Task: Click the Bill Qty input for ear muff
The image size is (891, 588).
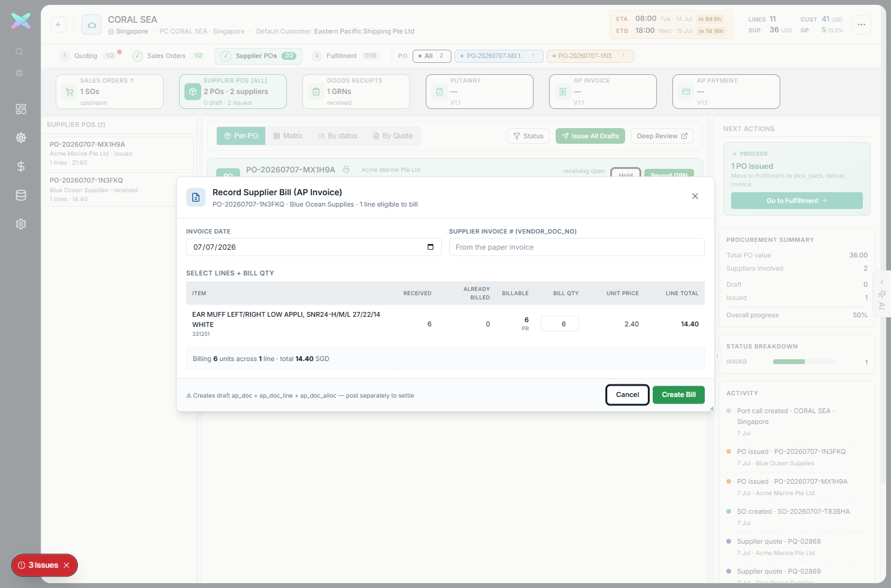Action: [x=560, y=324]
